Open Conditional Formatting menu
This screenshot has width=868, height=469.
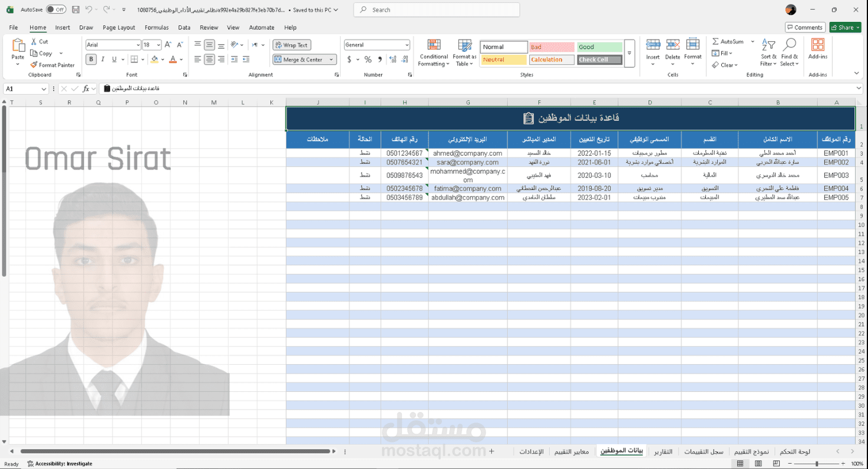click(x=434, y=53)
